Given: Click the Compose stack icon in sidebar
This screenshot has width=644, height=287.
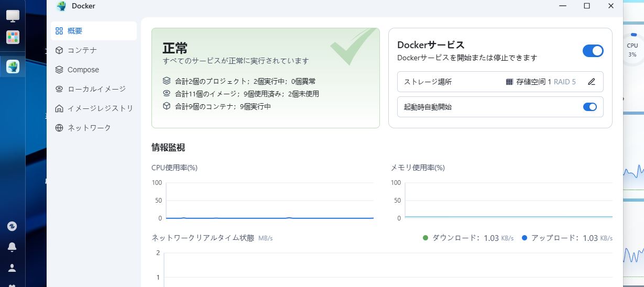Looking at the screenshot, I should [59, 70].
